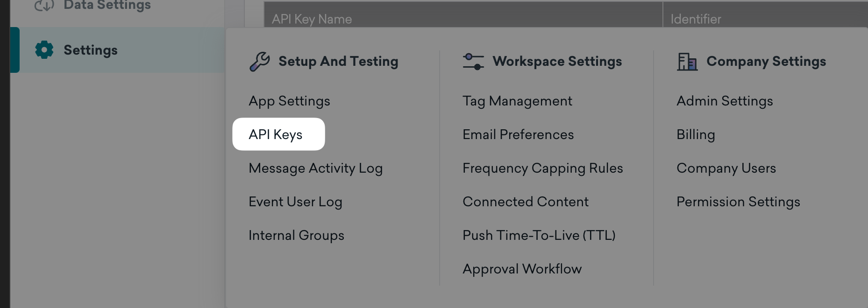Open Frequency Capping Rules
This screenshot has width=868, height=308.
tap(542, 168)
